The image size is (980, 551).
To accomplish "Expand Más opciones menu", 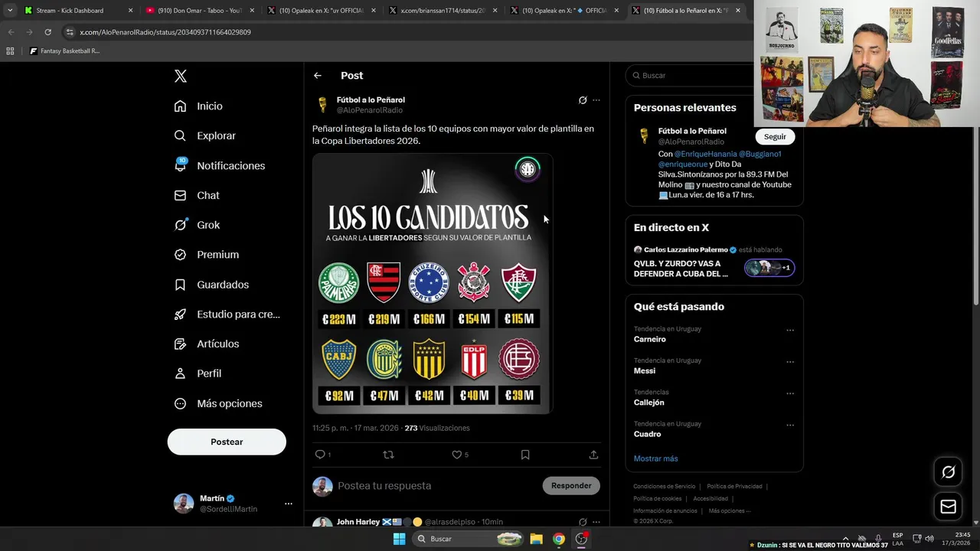I will point(218,403).
